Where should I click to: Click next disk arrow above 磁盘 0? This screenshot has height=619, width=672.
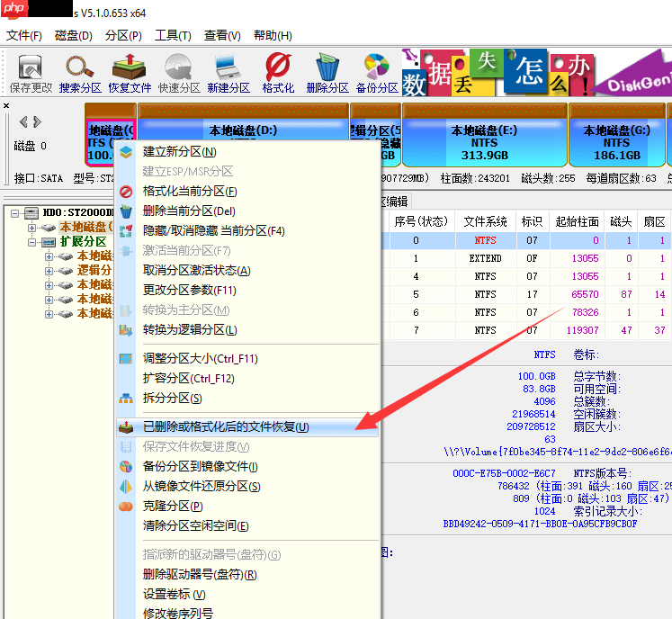pyautogui.click(x=37, y=121)
